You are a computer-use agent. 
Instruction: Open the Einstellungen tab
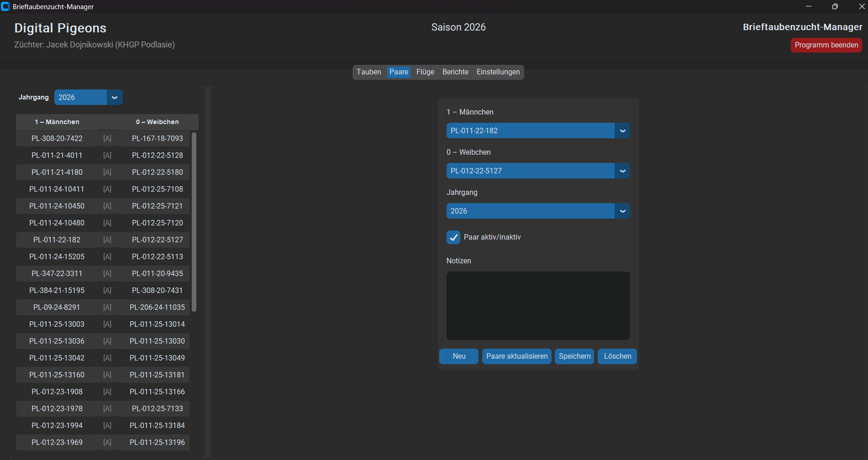[498, 72]
